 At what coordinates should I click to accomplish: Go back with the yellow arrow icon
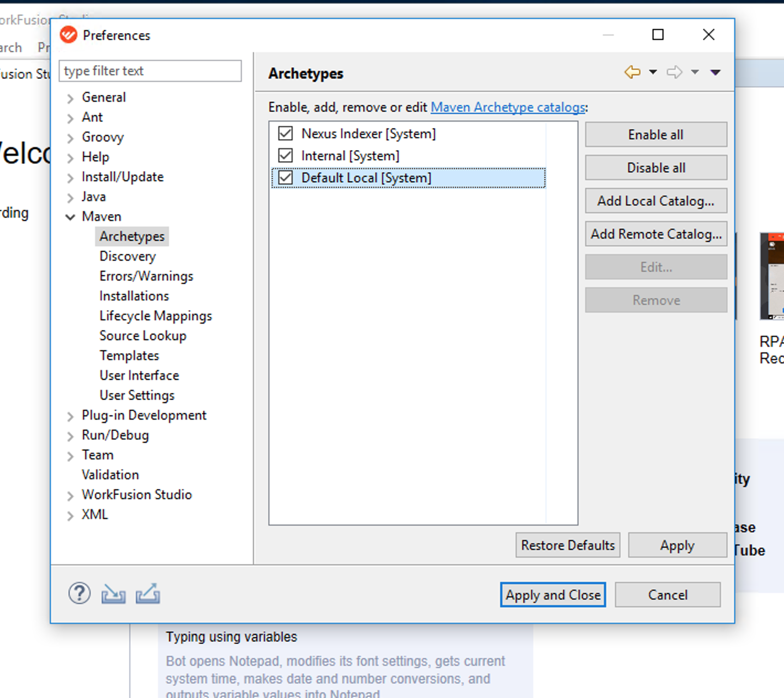633,72
